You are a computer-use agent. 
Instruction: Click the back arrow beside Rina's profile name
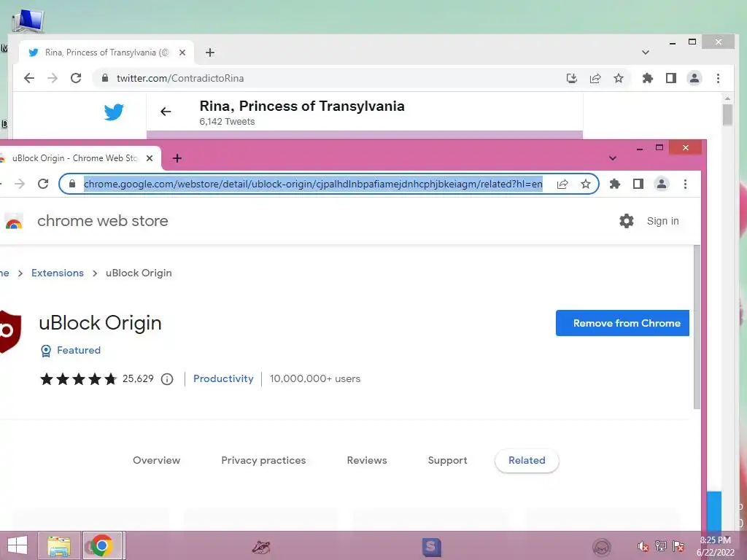coord(166,112)
